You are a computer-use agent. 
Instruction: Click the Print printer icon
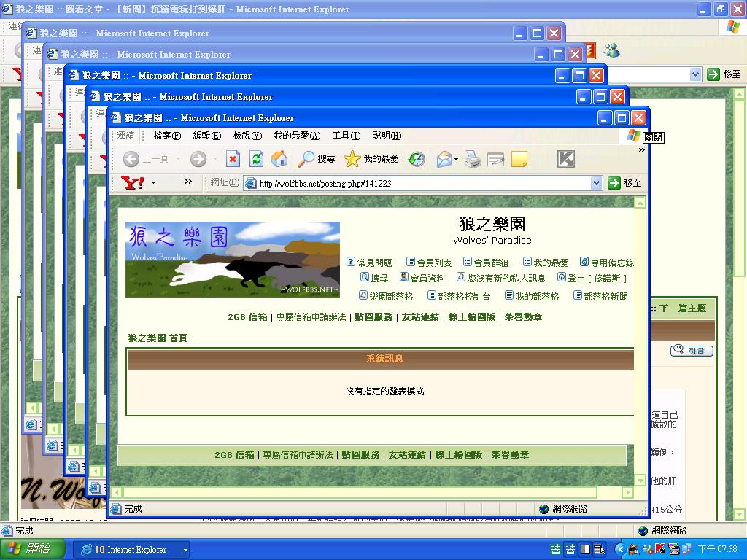473,159
